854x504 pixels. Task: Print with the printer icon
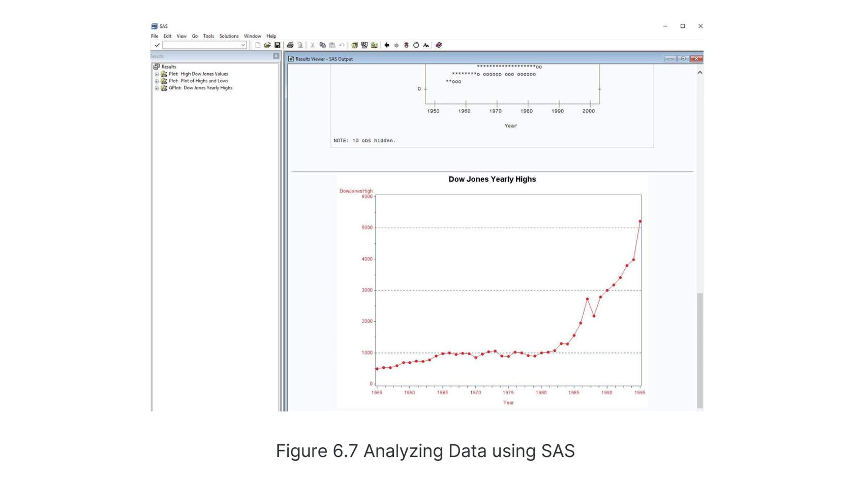coord(290,45)
